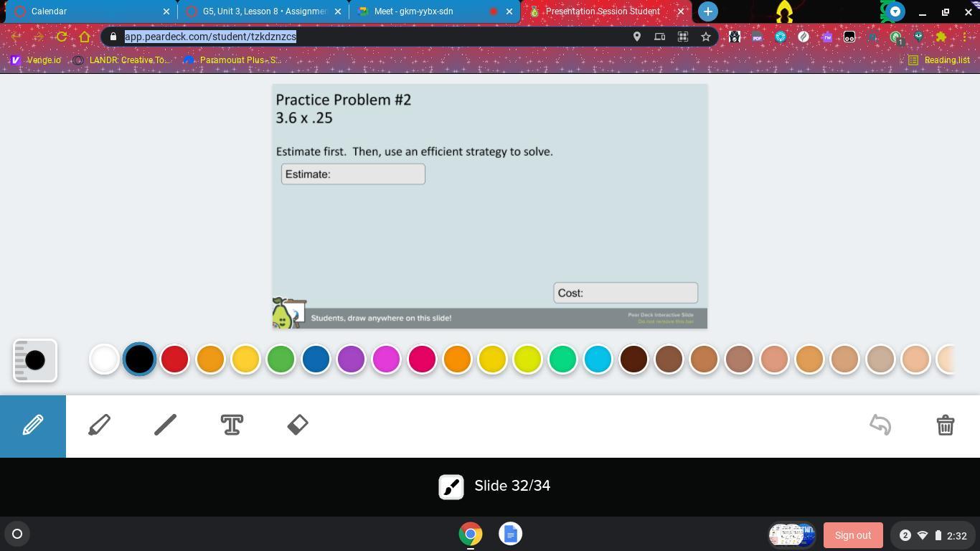
Task: Click the Pear Deck pear mascot icon
Action: point(288,314)
